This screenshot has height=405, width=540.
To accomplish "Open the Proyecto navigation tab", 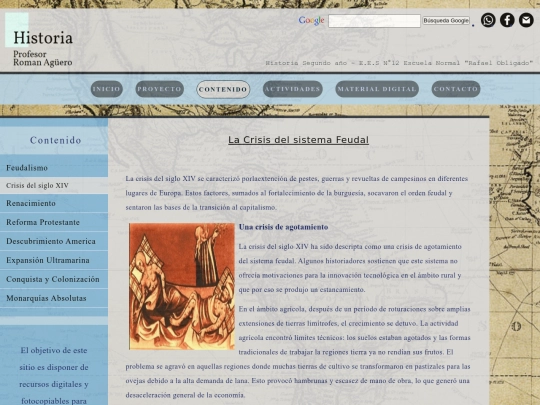I will [x=159, y=89].
